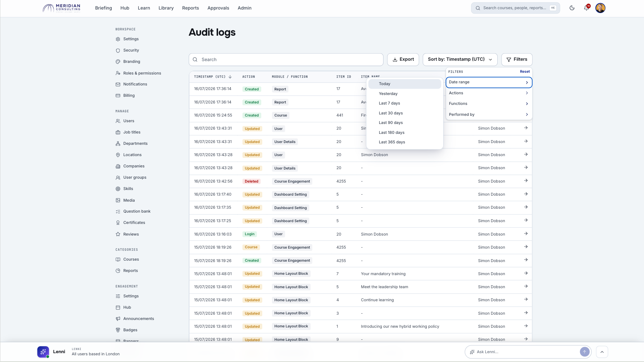Screen dimensions: 644x362
Task: Reset the filters
Action: [525, 71]
